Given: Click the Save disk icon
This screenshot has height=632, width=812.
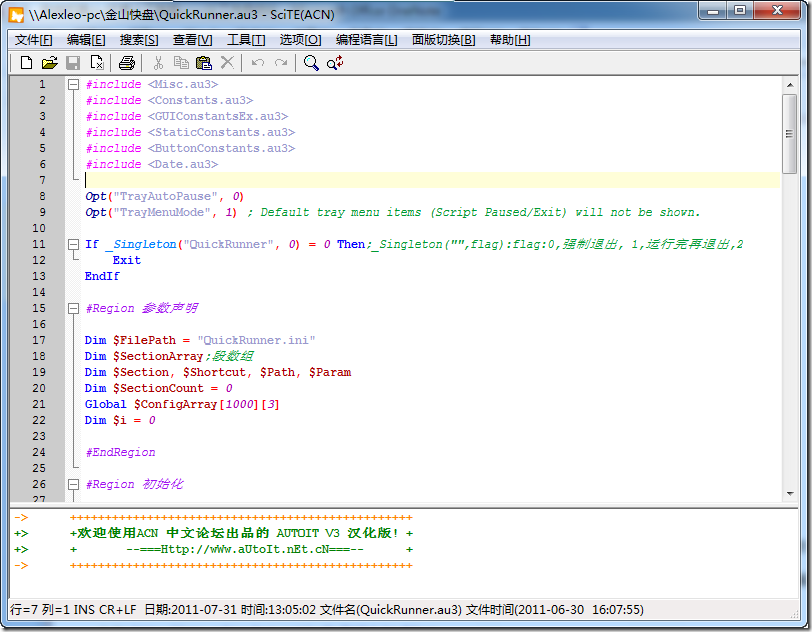Looking at the screenshot, I should pos(73,63).
